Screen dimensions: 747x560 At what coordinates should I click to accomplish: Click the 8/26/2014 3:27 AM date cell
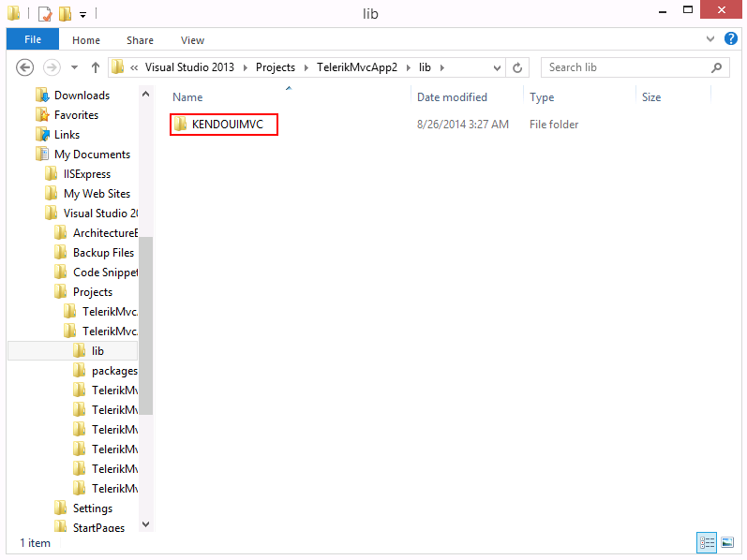pyautogui.click(x=463, y=125)
